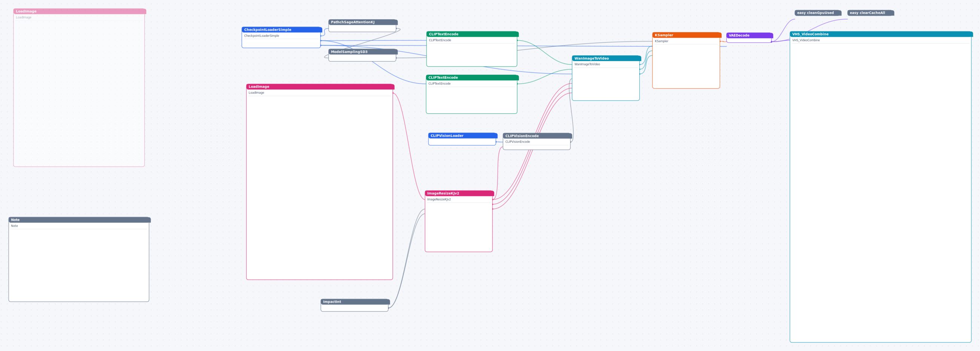Image resolution: width=980 pixels, height=351 pixels.
Task: Click 'LoadImage' label inside the faded pink node
Action: pos(24,17)
